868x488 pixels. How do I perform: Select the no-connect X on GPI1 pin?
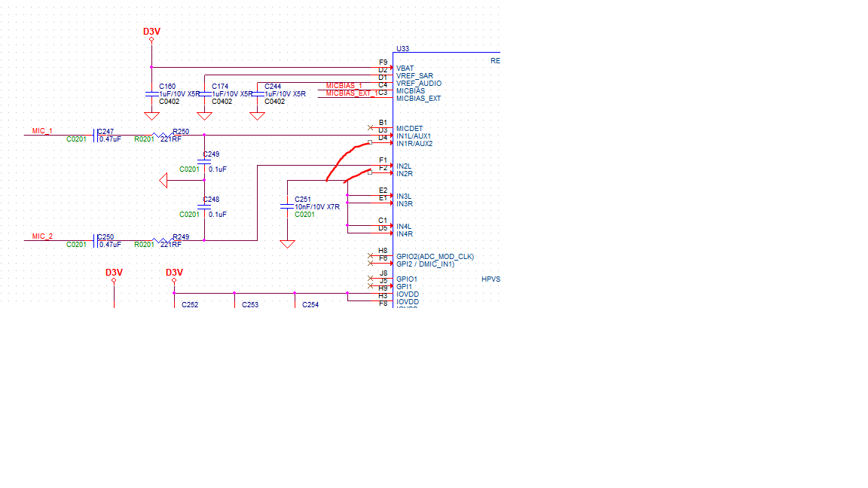point(371,286)
